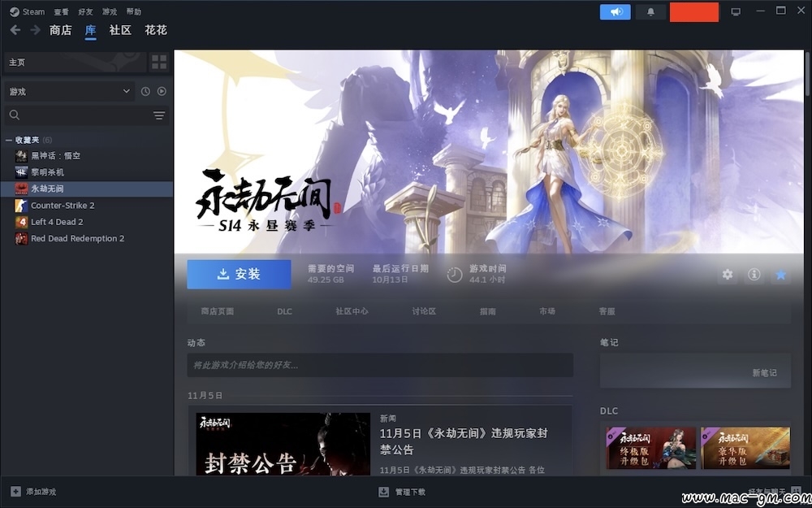Click the add game plus icon

coord(16,492)
